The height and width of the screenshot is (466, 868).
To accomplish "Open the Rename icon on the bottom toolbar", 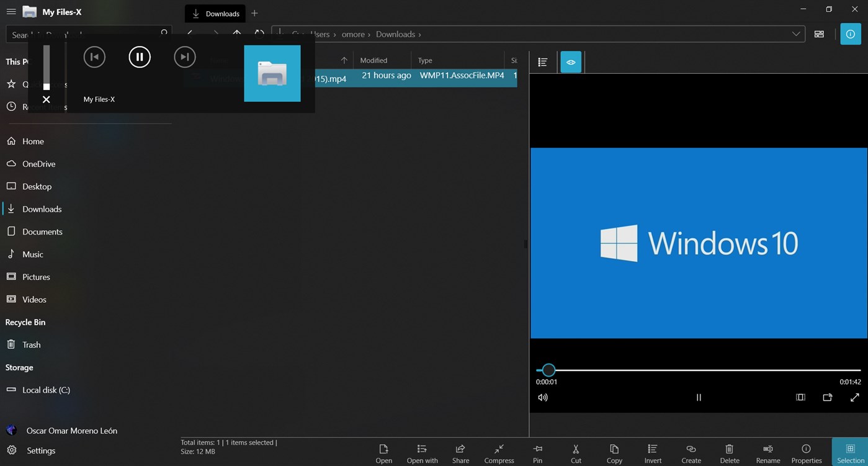I will 767,452.
